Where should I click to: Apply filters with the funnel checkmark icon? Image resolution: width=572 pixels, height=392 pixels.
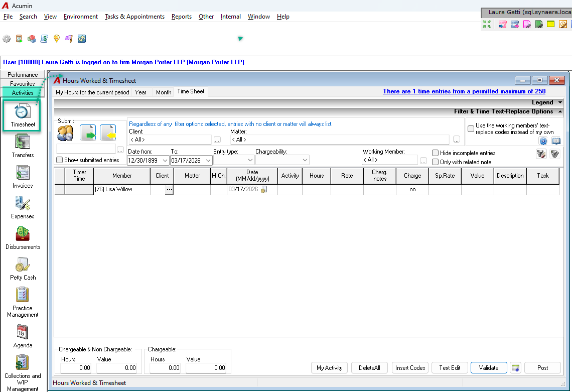click(555, 154)
